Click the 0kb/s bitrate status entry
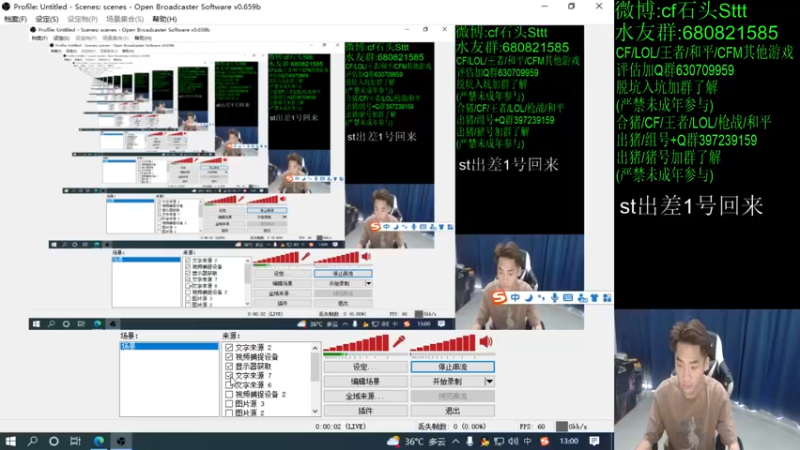This screenshot has height=450, width=800. 578,427
